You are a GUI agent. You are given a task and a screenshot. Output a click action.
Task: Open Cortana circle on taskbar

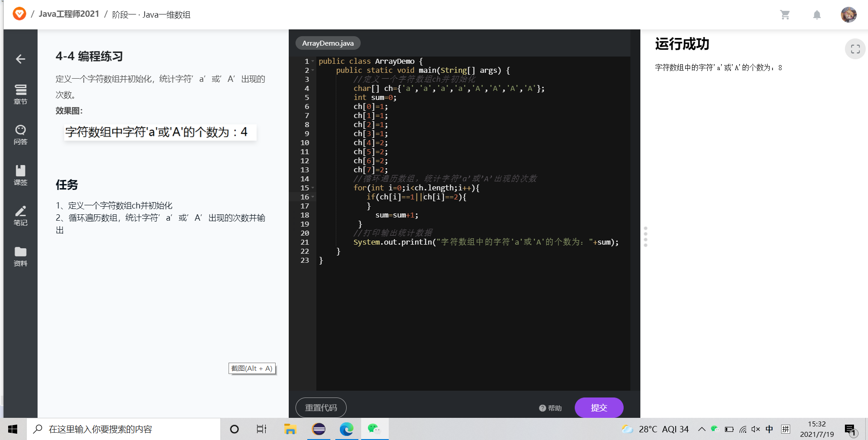pos(234,429)
